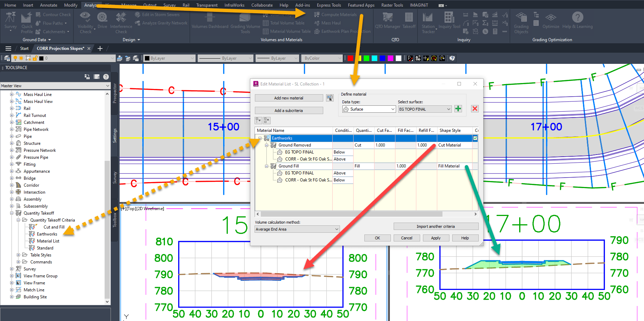Insert a Material Volume Table
Image resolution: width=644 pixels, height=321 pixels.
[x=287, y=31]
